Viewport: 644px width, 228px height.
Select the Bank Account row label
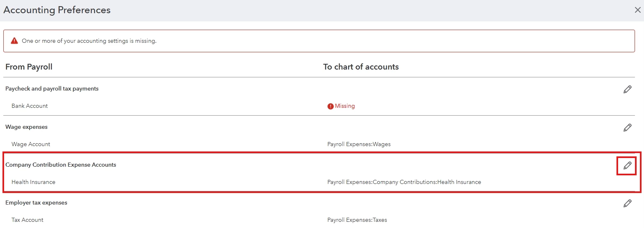click(x=30, y=106)
